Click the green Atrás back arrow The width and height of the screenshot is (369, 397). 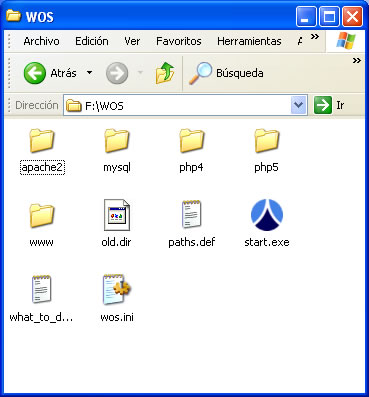point(35,73)
